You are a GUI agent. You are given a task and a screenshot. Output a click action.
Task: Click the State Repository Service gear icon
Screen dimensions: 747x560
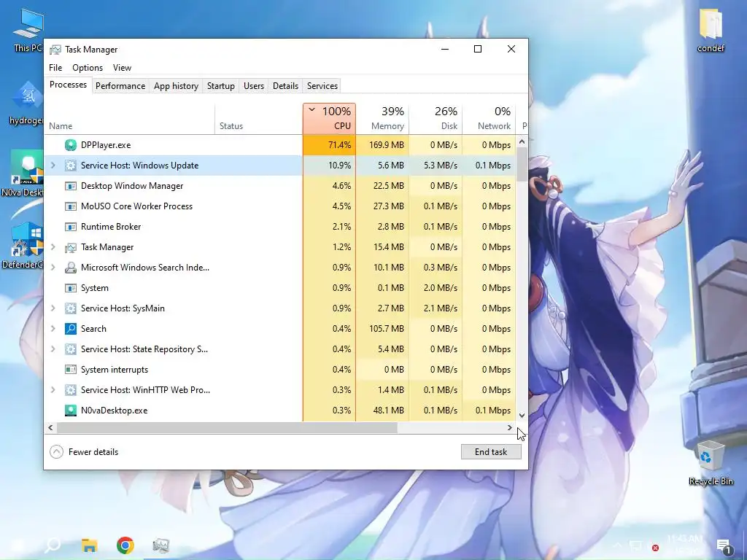pyautogui.click(x=71, y=349)
